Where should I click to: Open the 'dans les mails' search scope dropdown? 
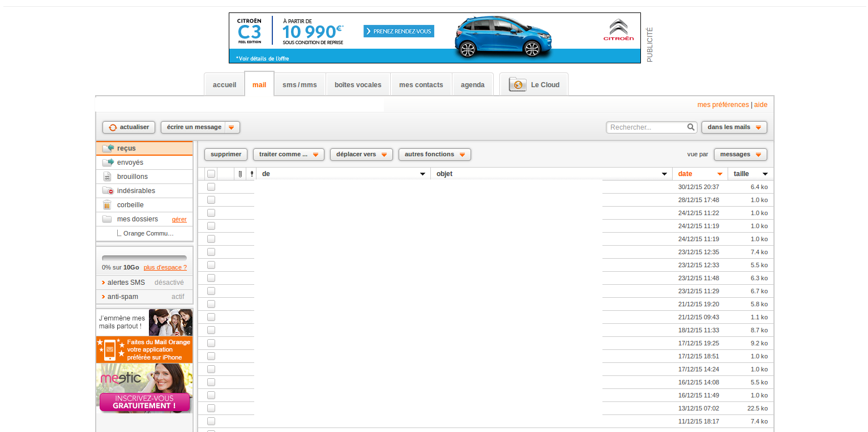734,127
